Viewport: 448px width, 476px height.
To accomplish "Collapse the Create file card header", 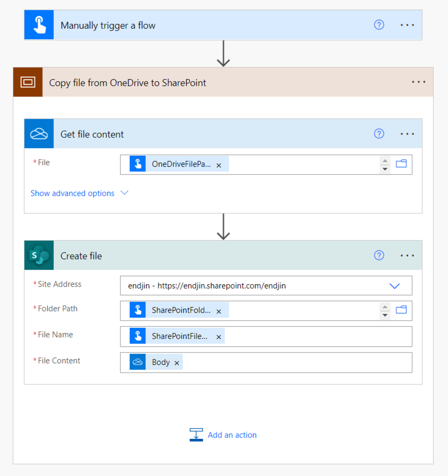I will [223, 255].
